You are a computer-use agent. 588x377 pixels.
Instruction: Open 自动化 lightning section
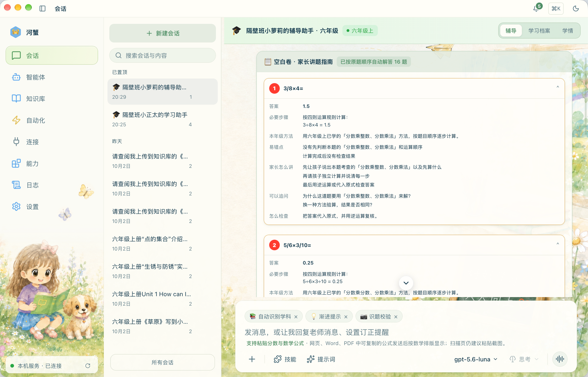(x=52, y=120)
